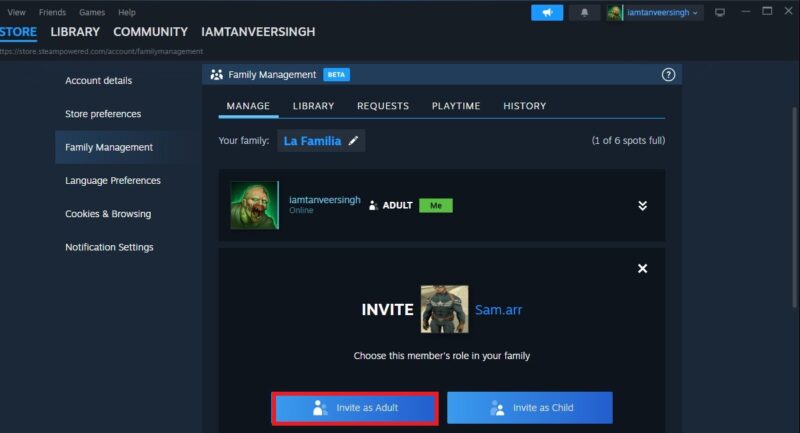Click "Choose this member's role" text
The height and width of the screenshot is (433, 800).
pos(442,355)
